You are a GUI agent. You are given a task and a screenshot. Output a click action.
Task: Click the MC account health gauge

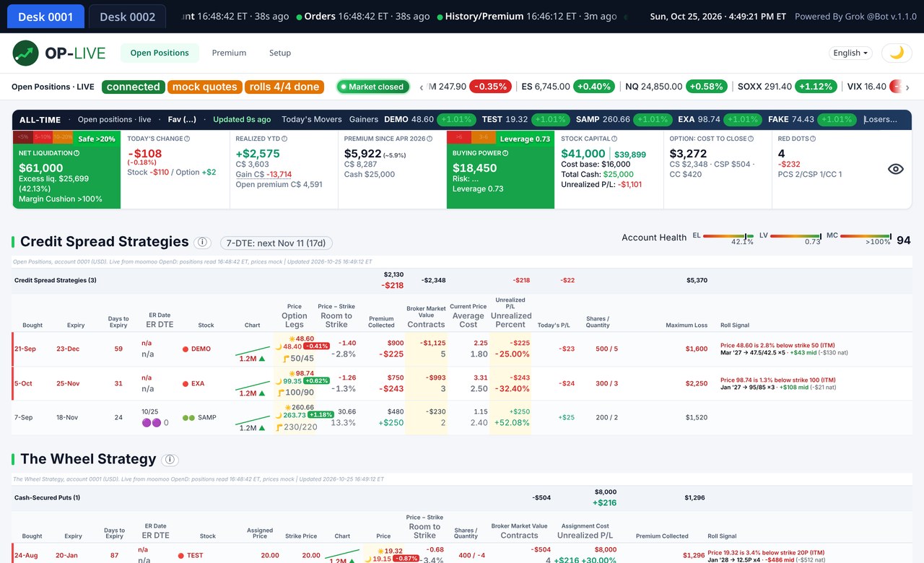[858, 237]
